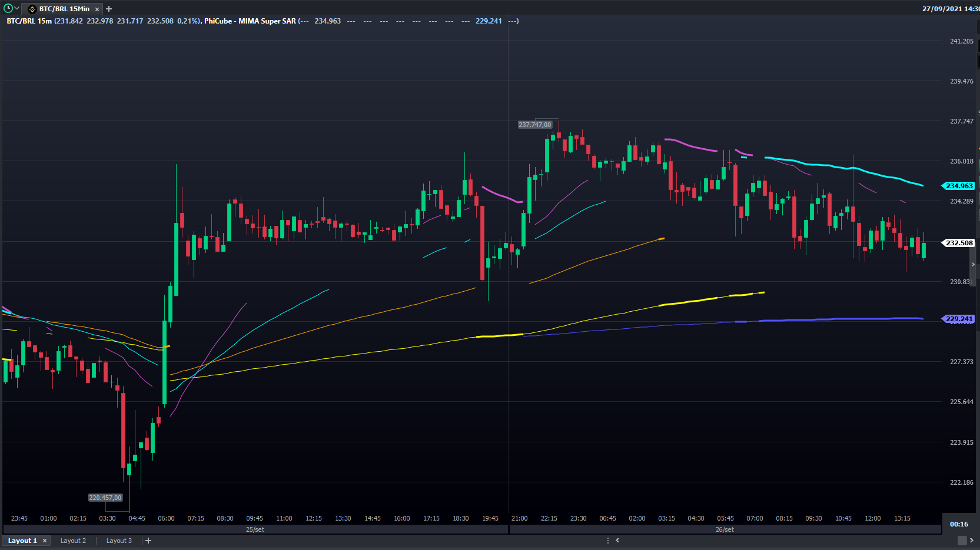Screen dimensions: 980x550
Task: Click the 26/set date band
Action: tap(725, 529)
